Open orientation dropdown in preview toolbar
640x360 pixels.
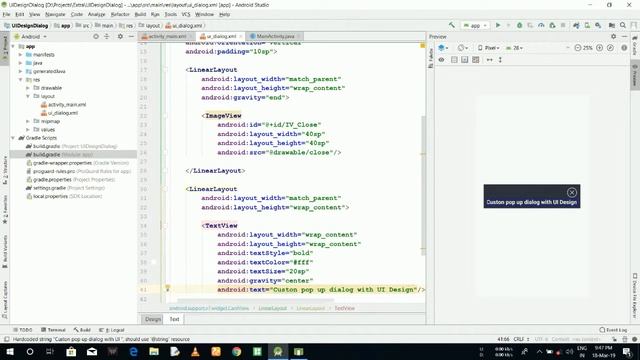463,48
